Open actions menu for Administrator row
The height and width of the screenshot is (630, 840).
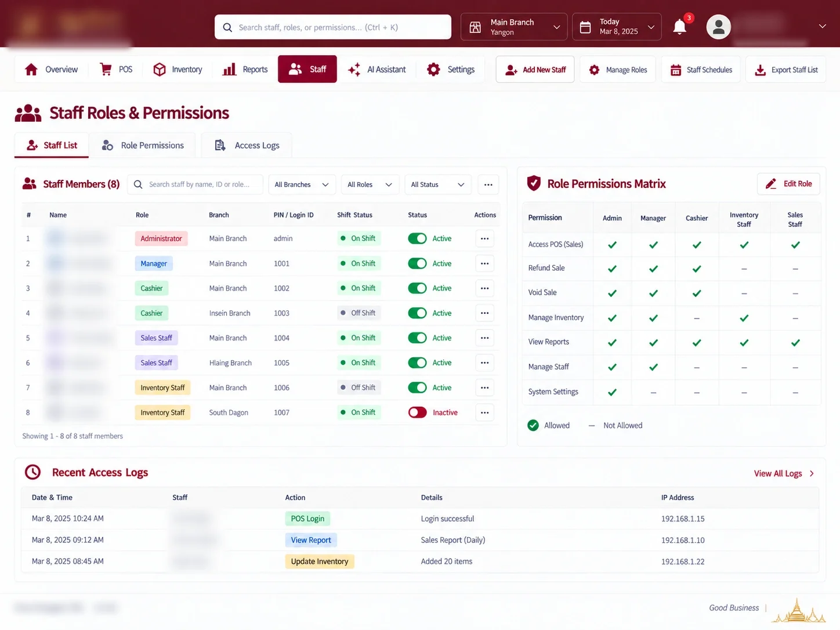[x=484, y=238]
